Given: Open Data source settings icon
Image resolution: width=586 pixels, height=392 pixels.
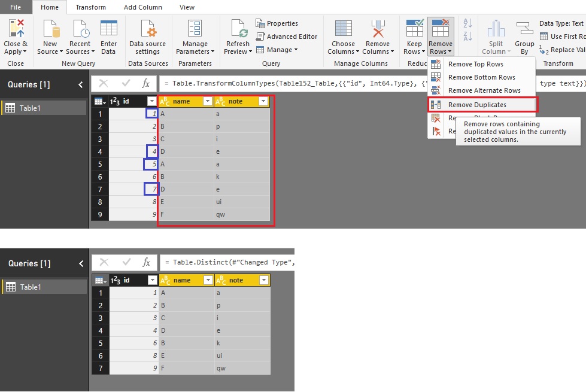Looking at the screenshot, I should pos(148,29).
